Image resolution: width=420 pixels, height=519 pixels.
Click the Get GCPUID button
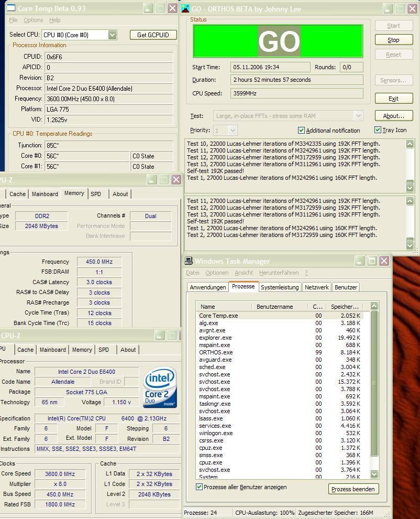pos(153,35)
